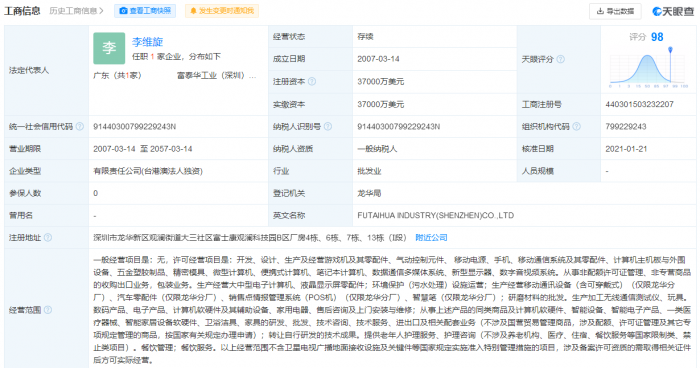Viewport: 700px width, 368px height.
Task: Click 工商注册号 value 440301503232207
Action: 639,104
